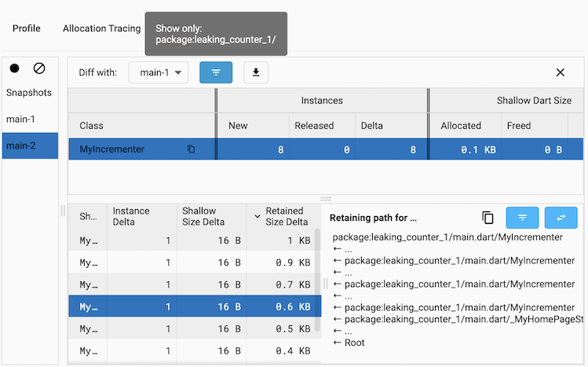The height and width of the screenshot is (367, 588).
Task: Copy the MyIncrementer class name
Action: point(191,149)
